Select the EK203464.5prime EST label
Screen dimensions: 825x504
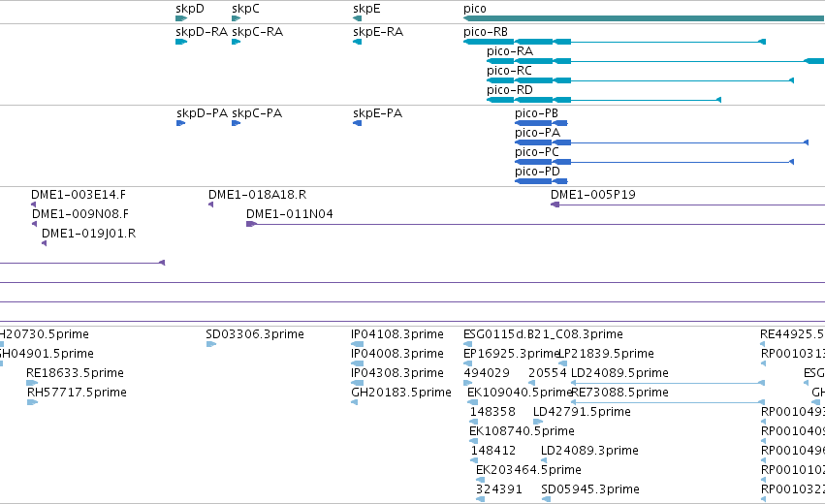(528, 470)
